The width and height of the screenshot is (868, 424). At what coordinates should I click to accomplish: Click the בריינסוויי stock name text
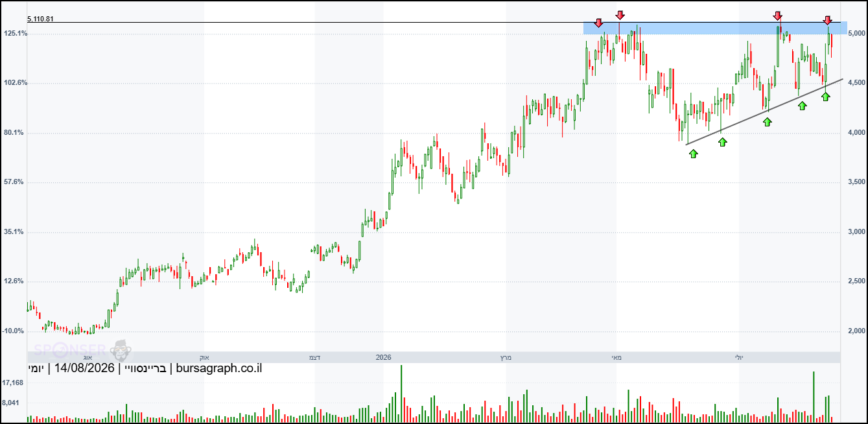click(147, 369)
